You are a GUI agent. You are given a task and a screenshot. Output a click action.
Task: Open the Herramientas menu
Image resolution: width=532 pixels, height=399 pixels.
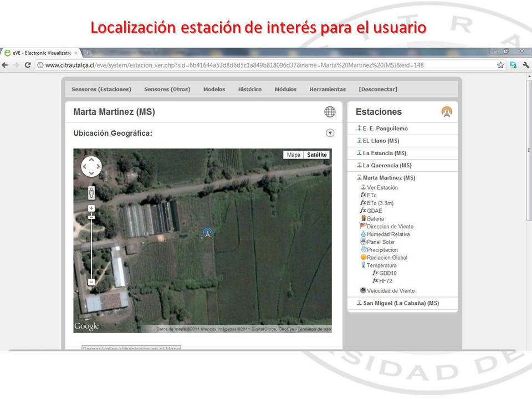(x=328, y=89)
